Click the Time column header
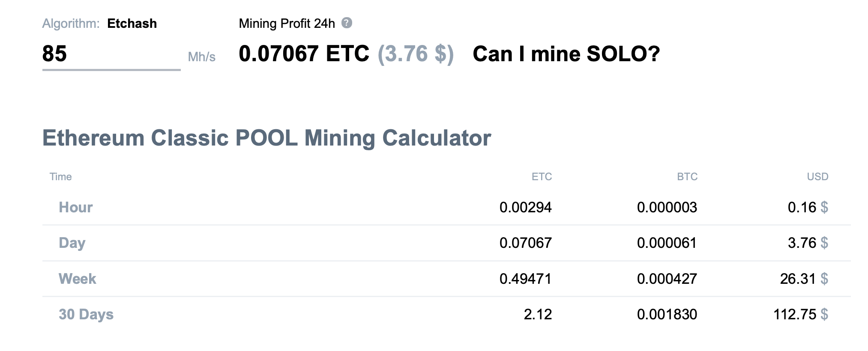868x351 pixels. click(x=60, y=177)
